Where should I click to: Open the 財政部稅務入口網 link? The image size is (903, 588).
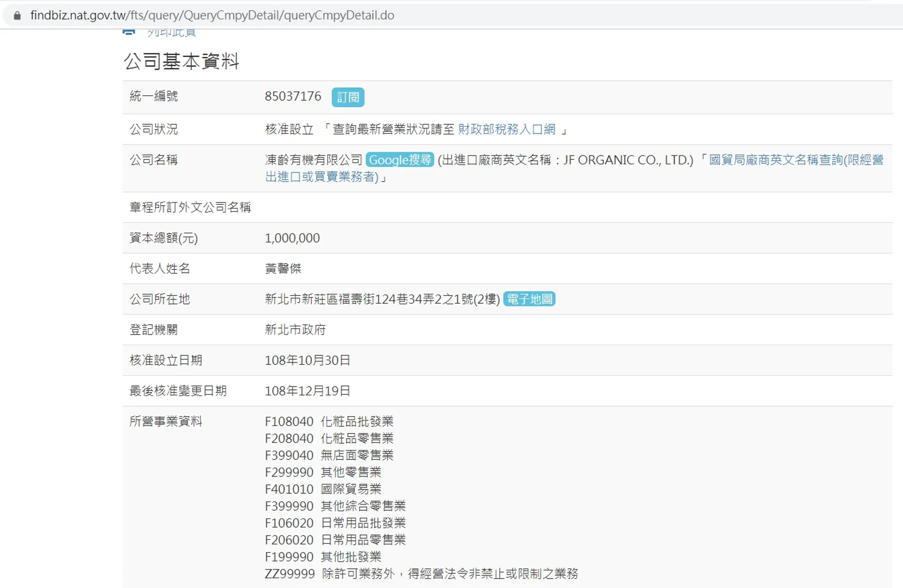tap(506, 129)
